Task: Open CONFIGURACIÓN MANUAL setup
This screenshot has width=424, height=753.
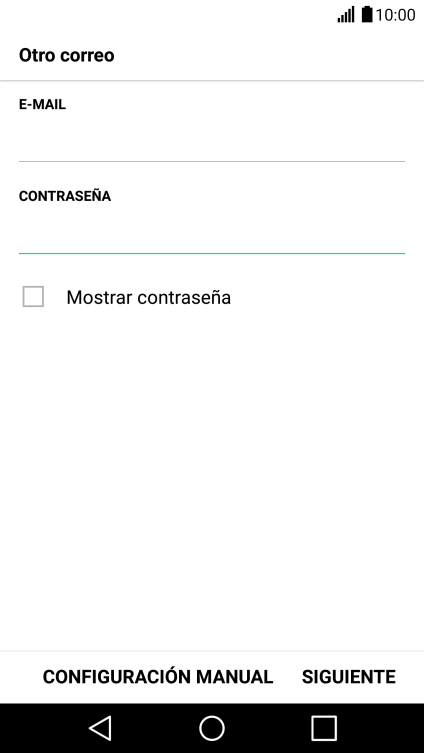Action: 158,676
